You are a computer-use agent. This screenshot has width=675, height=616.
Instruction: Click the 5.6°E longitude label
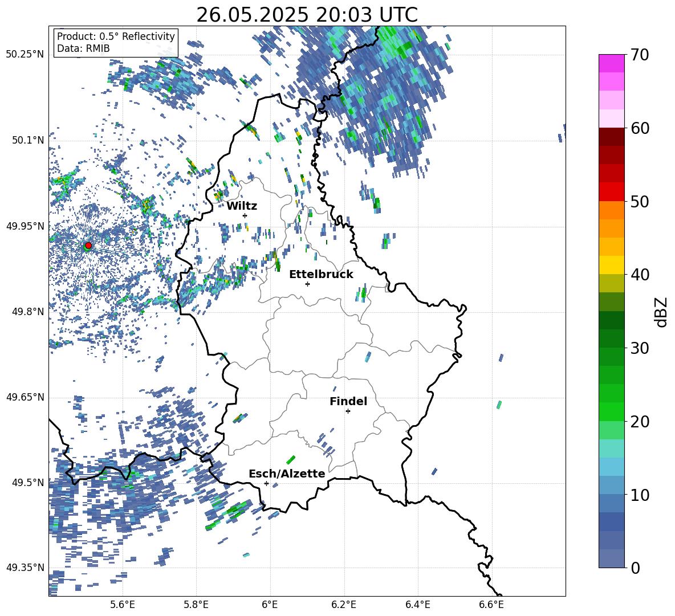[x=123, y=605]
